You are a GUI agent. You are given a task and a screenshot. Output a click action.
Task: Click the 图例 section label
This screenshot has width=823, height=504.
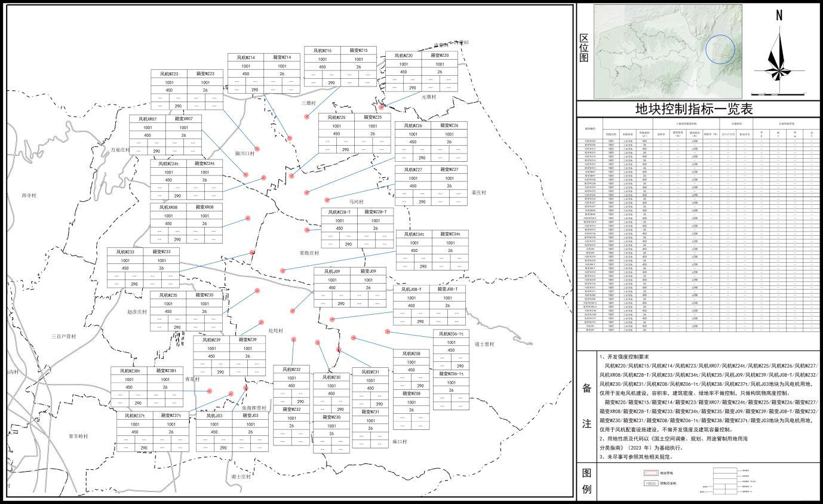pyautogui.click(x=586, y=481)
